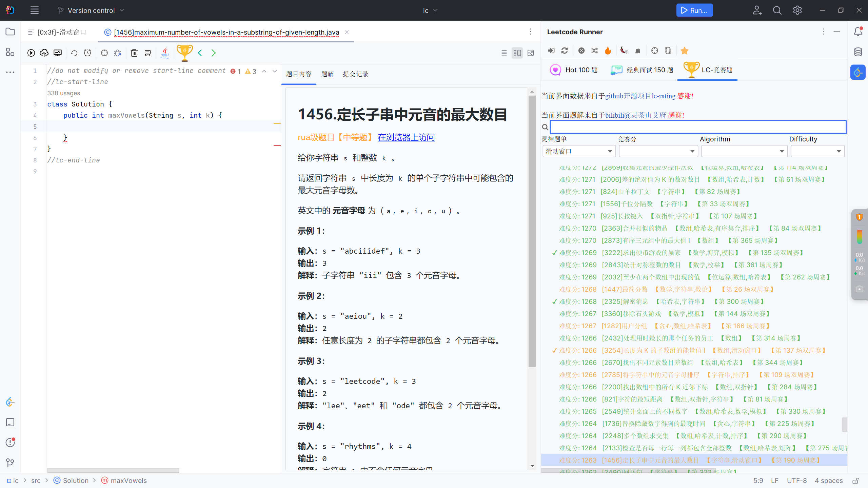
Task: Click Solution breadcrumb in navigation bar
Action: [71, 481]
